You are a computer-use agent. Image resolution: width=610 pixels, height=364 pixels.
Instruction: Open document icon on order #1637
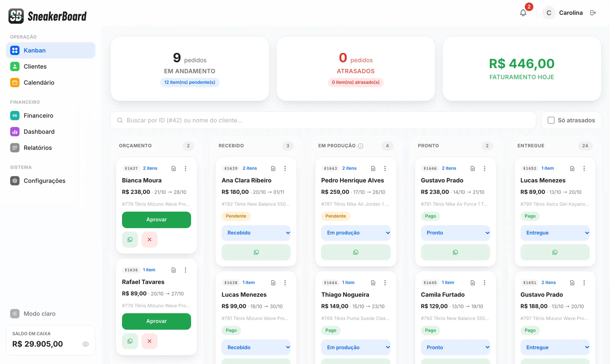[174, 168]
